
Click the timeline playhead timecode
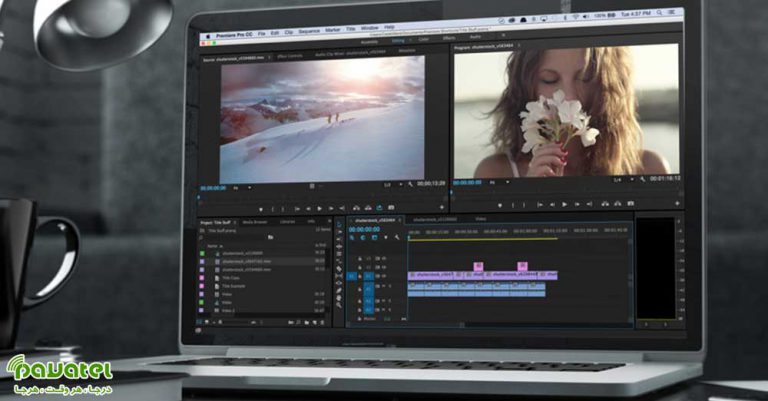point(364,229)
